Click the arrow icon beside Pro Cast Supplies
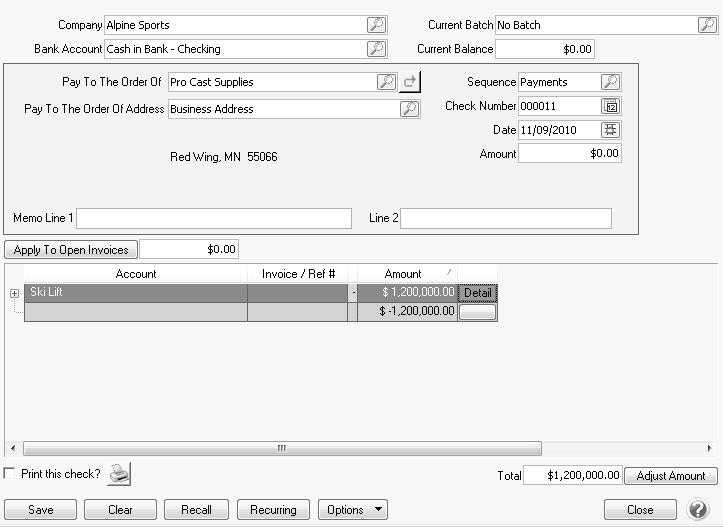The image size is (723, 527). [410, 82]
